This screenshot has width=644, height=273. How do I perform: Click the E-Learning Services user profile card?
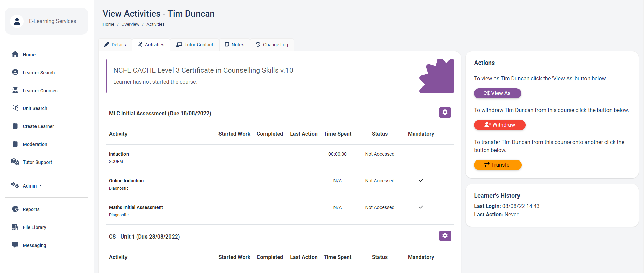pyautogui.click(x=46, y=21)
